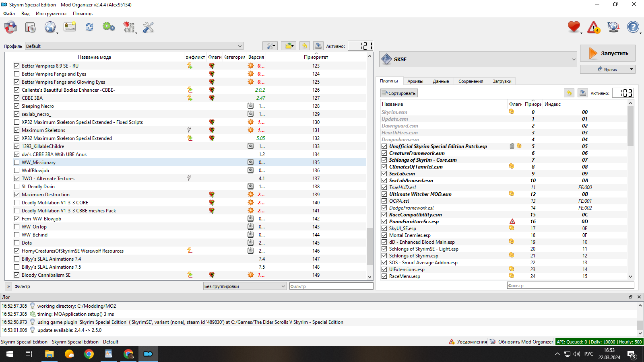Open the Инструменты menu
644x362 pixels.
click(x=51, y=14)
